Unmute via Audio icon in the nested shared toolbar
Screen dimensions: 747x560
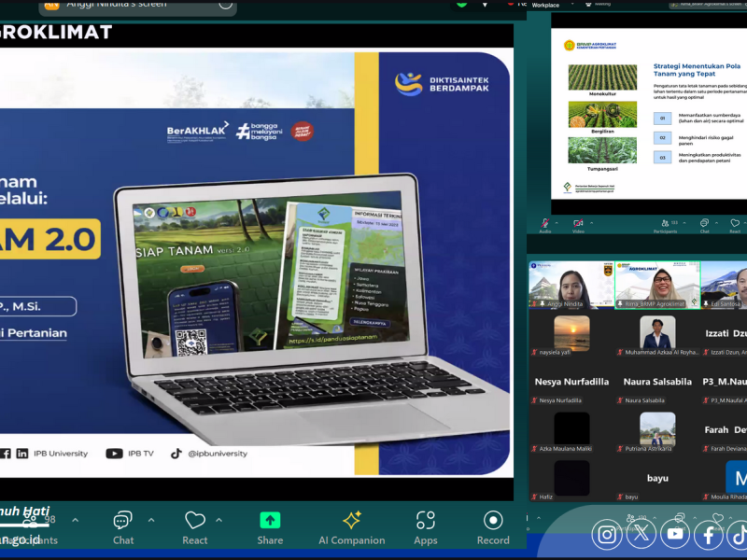click(x=544, y=223)
